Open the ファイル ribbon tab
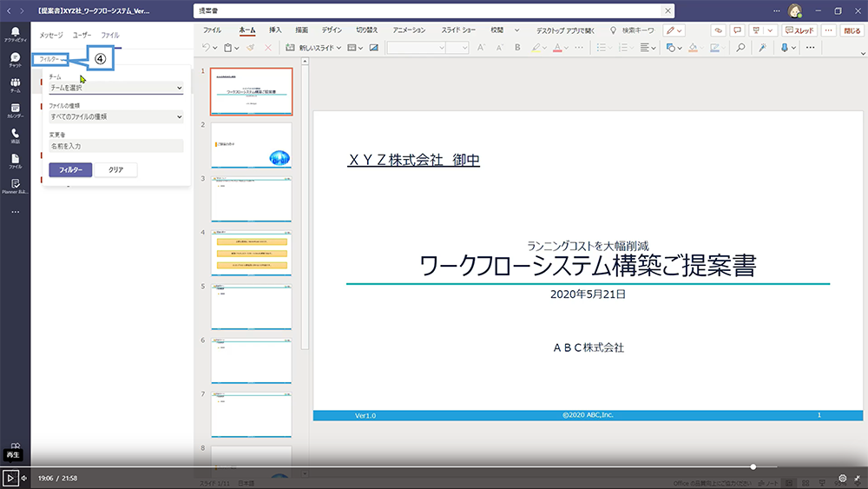 212,30
